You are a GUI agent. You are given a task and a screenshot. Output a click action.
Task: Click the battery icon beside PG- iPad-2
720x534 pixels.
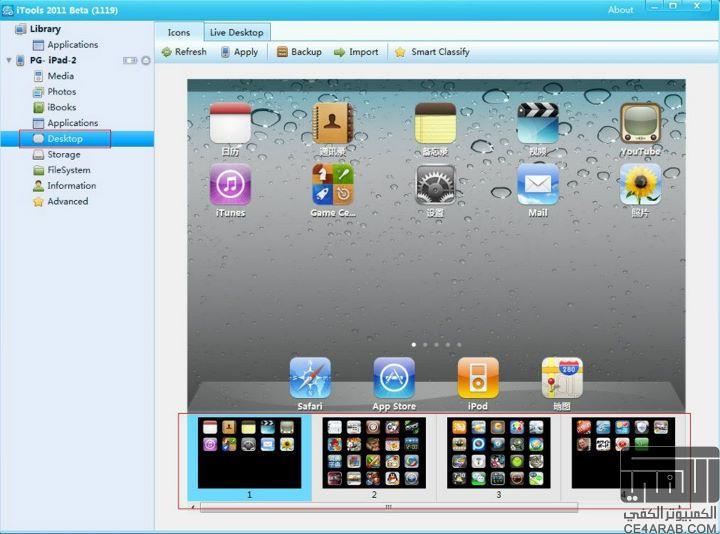point(130,60)
